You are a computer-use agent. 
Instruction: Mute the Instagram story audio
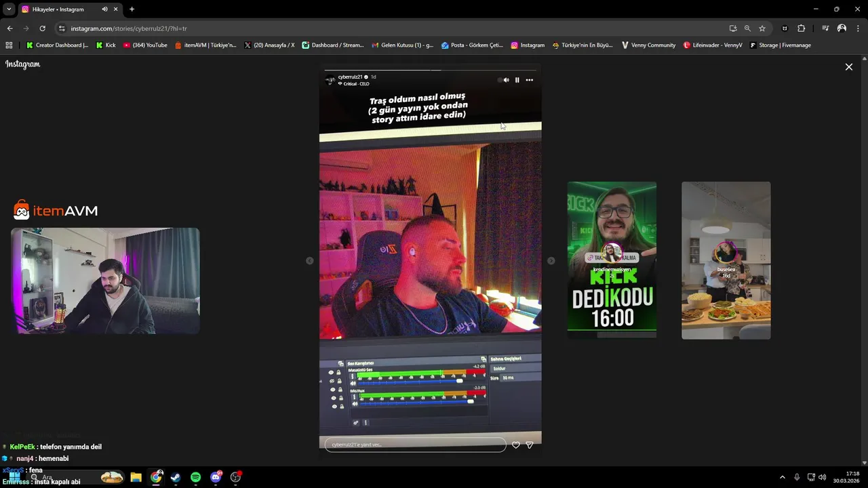click(x=506, y=80)
